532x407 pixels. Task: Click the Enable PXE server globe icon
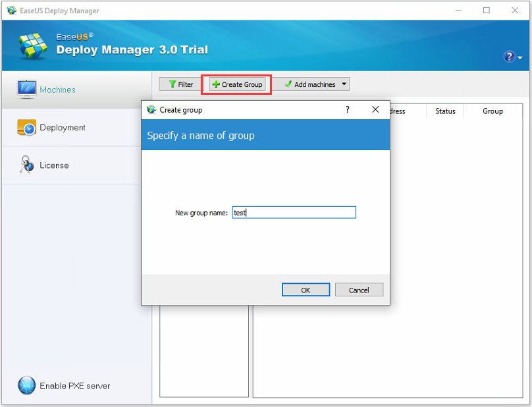point(26,385)
